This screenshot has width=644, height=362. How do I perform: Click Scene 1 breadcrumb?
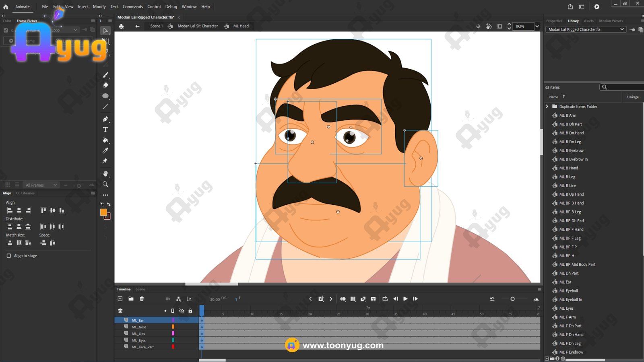click(157, 26)
